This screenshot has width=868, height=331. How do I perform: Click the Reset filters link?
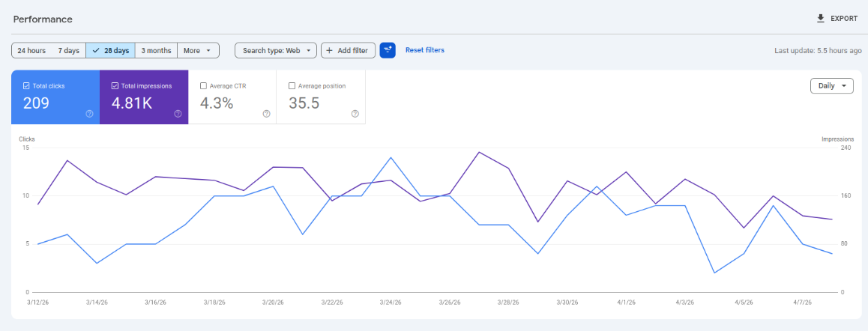click(424, 50)
